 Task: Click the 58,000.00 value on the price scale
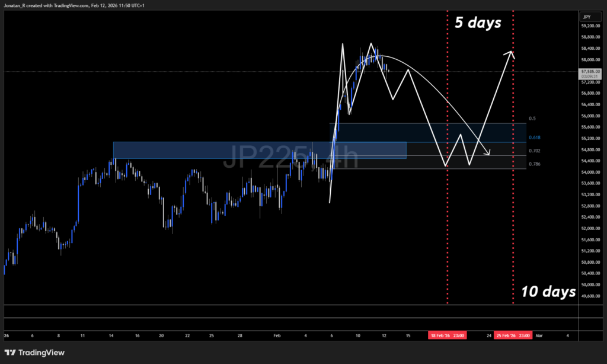click(x=590, y=59)
